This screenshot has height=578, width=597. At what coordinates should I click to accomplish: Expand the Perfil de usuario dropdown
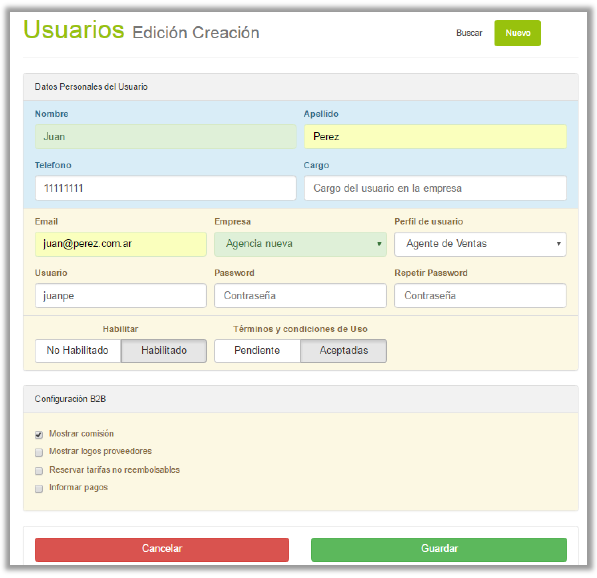[x=480, y=244]
